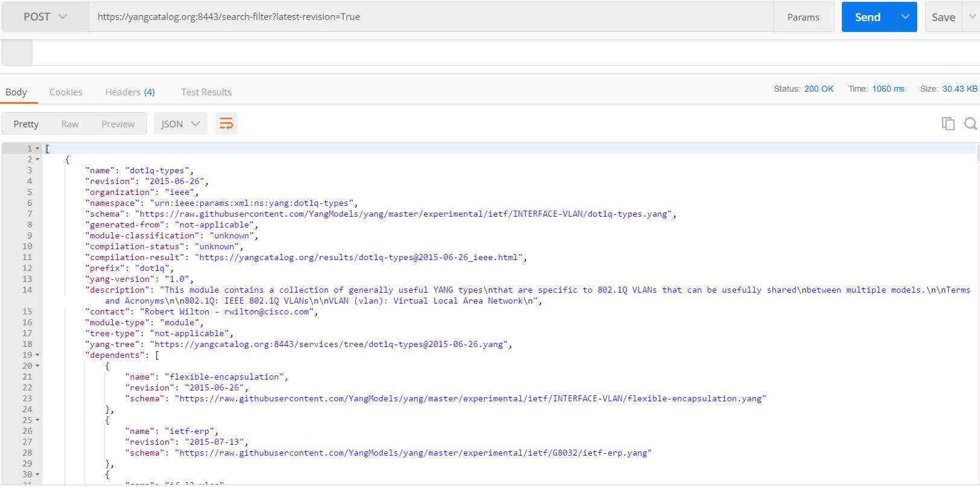The image size is (980, 487).
Task: Click the request URL field
Action: click(x=431, y=17)
